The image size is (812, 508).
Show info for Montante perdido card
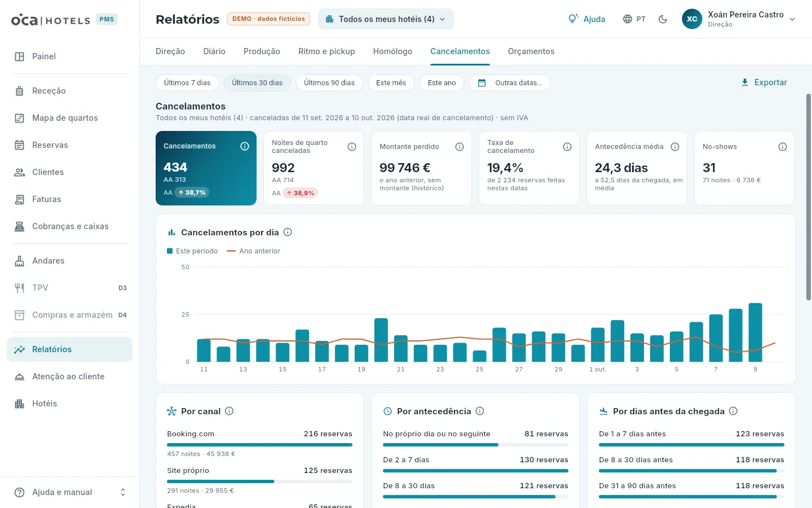460,147
